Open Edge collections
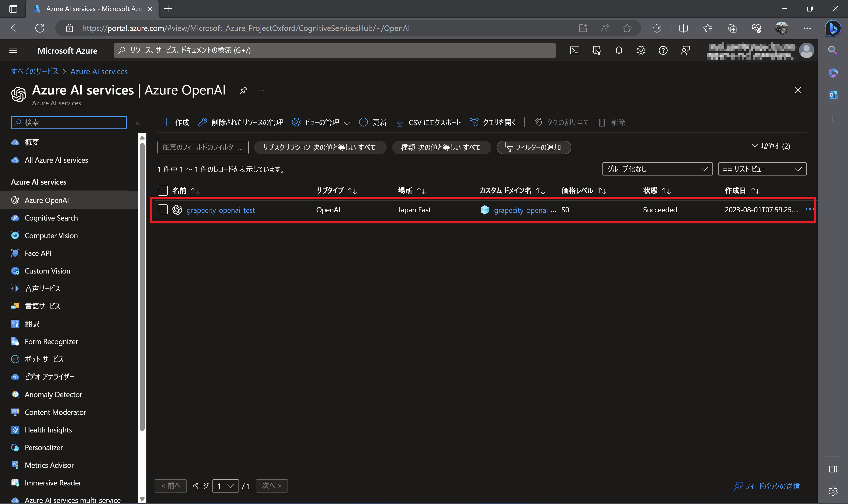 click(732, 28)
